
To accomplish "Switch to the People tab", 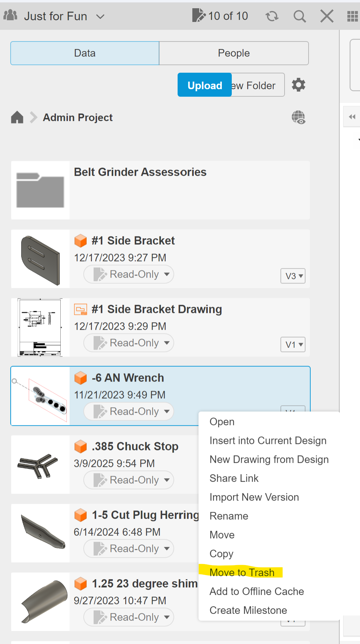I will [x=234, y=53].
